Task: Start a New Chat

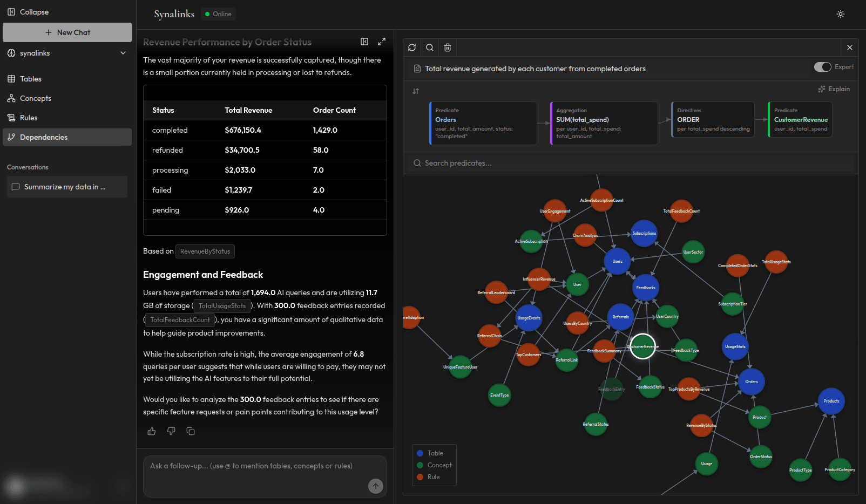Action: 67,32
